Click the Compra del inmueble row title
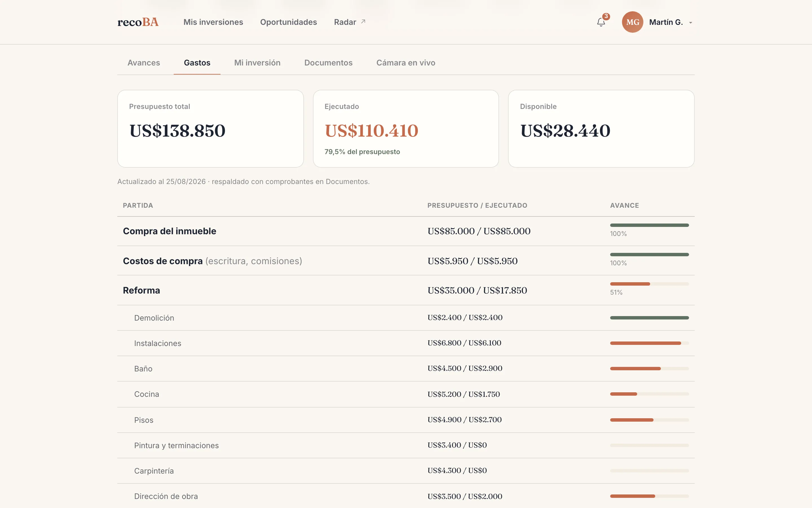Screen dimensions: 812x508 pos(169,231)
